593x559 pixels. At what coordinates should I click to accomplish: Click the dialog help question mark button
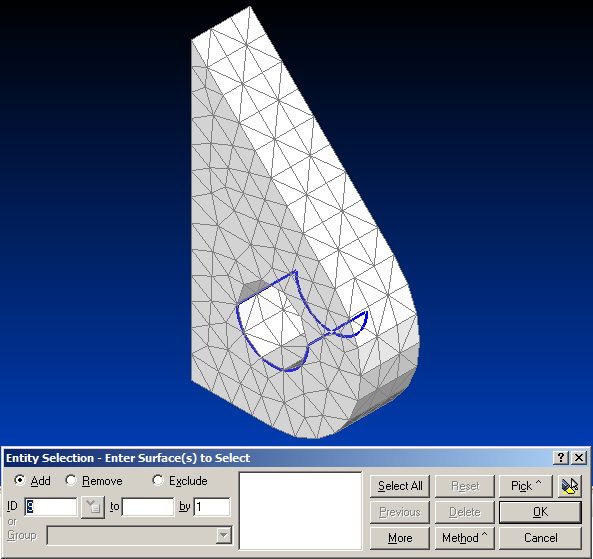(561, 458)
